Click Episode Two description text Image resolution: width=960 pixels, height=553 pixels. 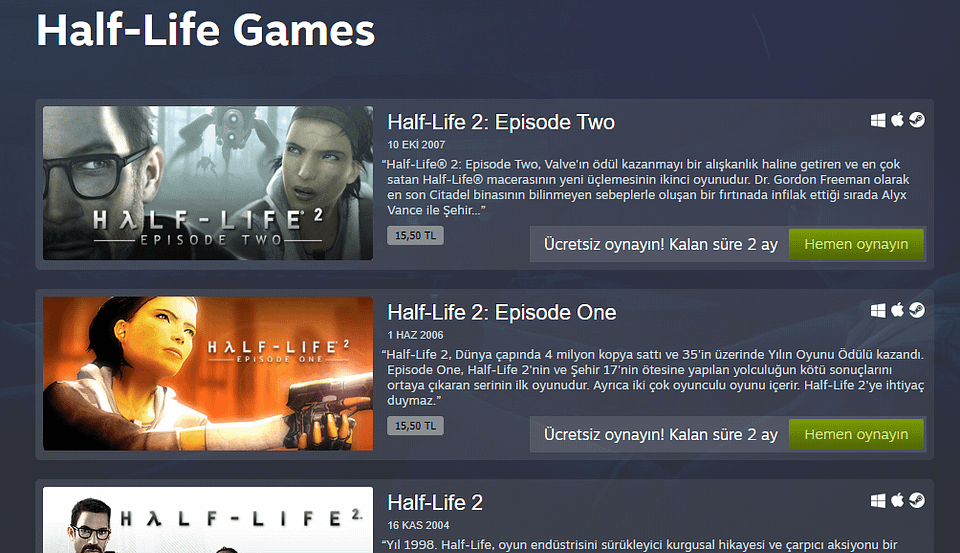pyautogui.click(x=646, y=187)
